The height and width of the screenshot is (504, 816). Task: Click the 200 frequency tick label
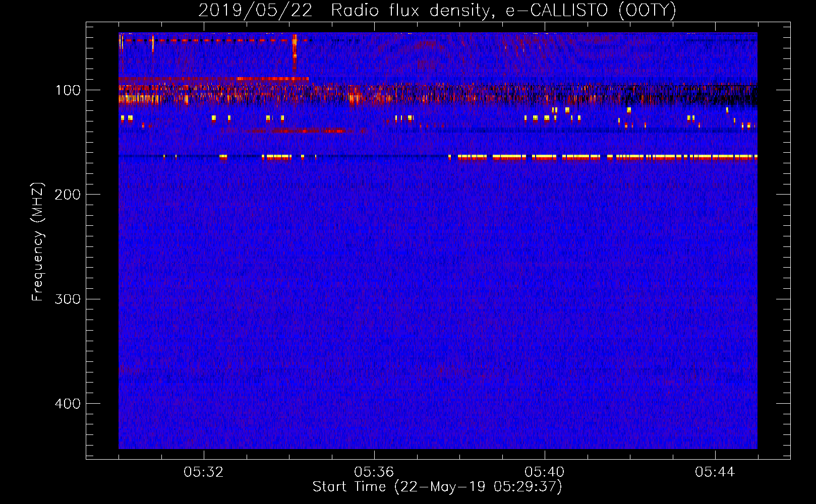click(x=67, y=195)
